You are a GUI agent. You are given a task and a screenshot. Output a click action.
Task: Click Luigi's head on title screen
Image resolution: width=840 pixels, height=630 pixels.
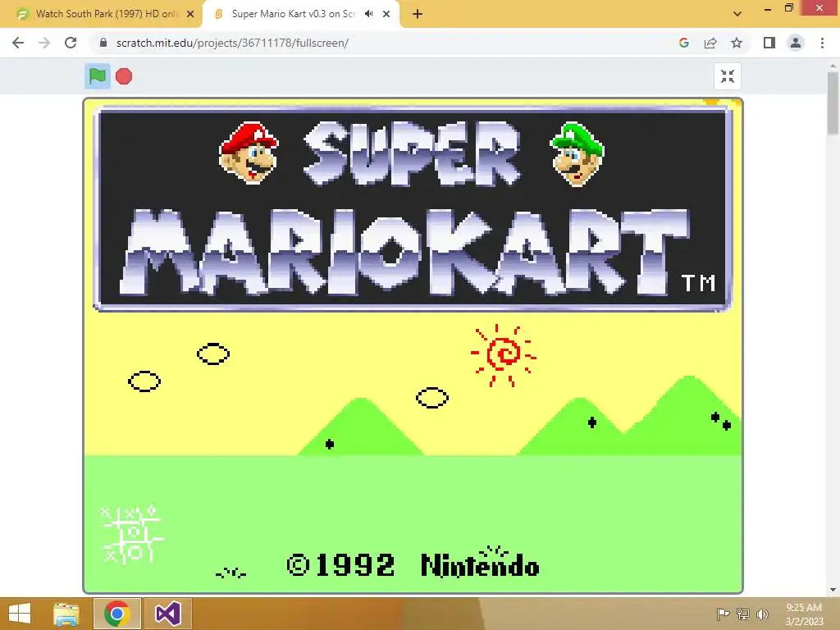(x=577, y=154)
